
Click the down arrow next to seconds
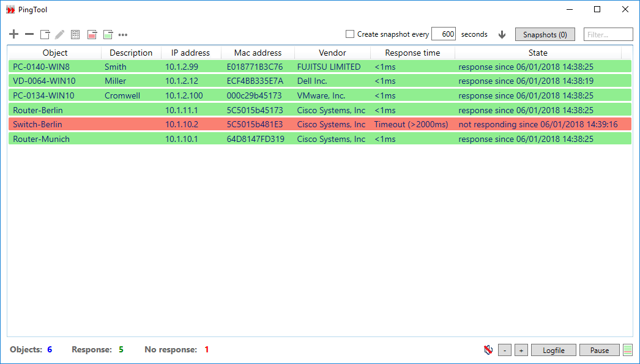pyautogui.click(x=502, y=35)
